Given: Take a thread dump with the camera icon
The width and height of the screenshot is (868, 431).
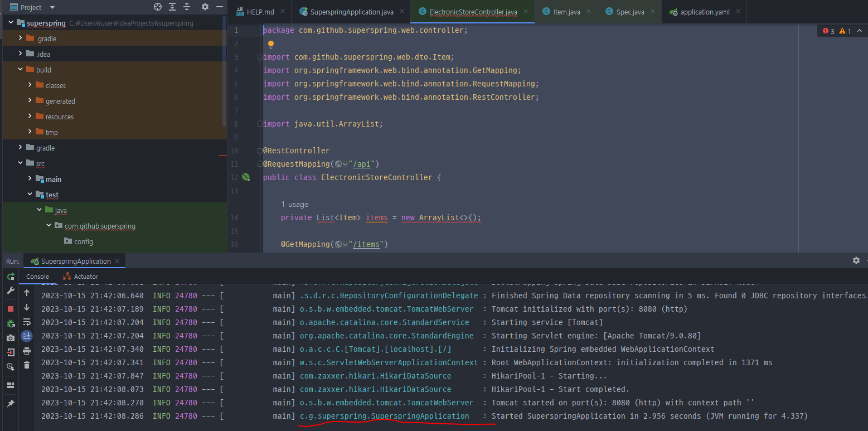Looking at the screenshot, I should point(11,338).
